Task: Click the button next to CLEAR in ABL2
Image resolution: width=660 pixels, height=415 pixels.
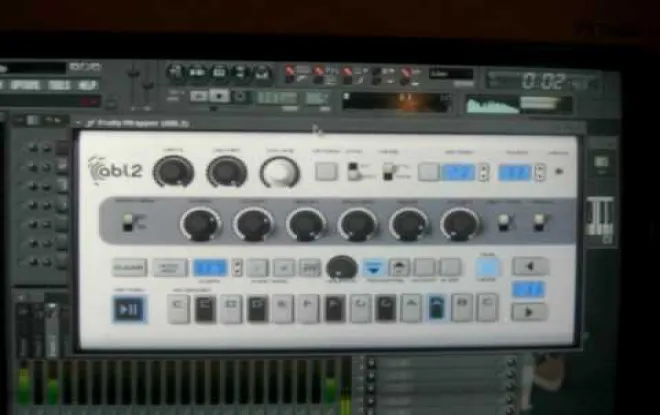Action: coord(170,268)
